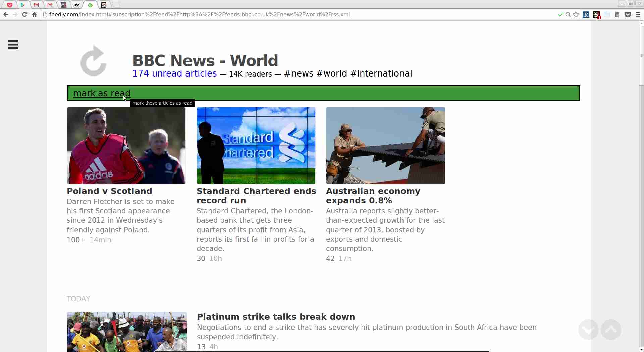This screenshot has height=352, width=644.
Task: Bookmark this page with the star icon
Action: coord(576,14)
